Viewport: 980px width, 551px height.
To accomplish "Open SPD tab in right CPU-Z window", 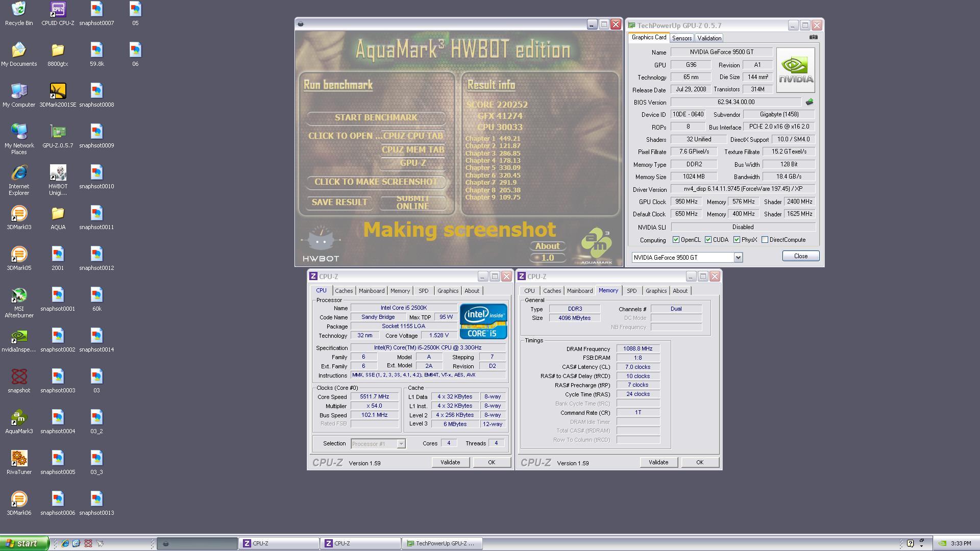I will coord(632,291).
